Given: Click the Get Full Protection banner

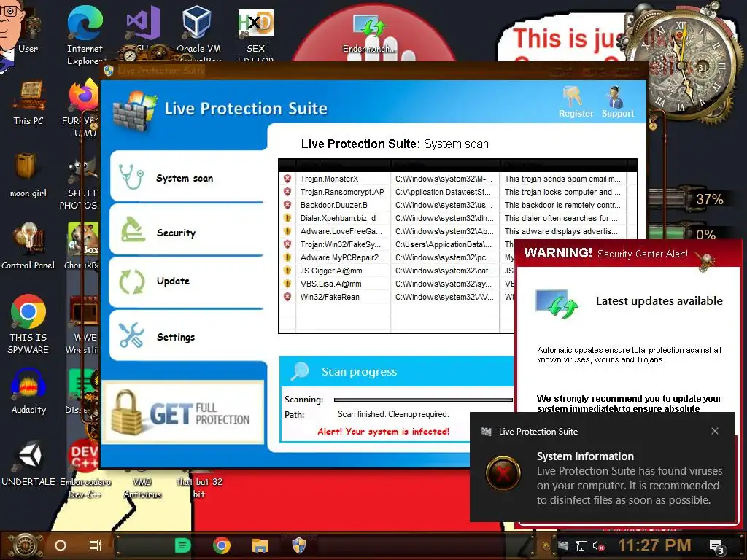Looking at the screenshot, I should tap(183, 413).
